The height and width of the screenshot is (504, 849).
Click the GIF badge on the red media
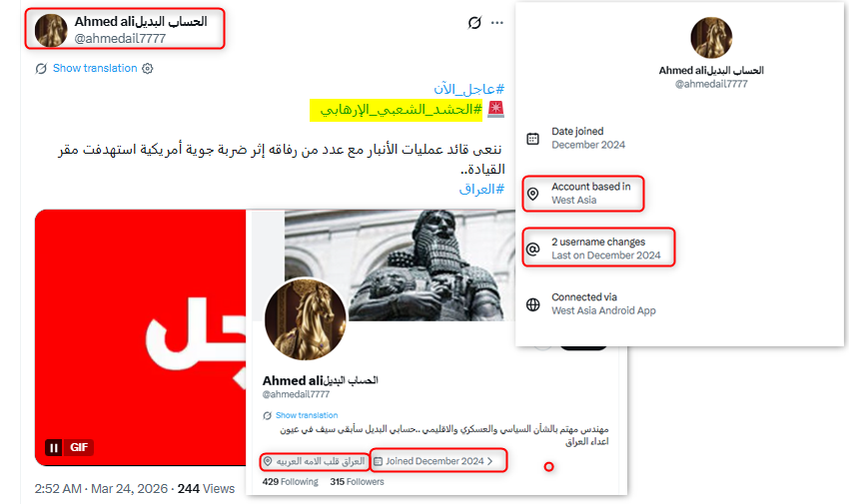point(79,448)
